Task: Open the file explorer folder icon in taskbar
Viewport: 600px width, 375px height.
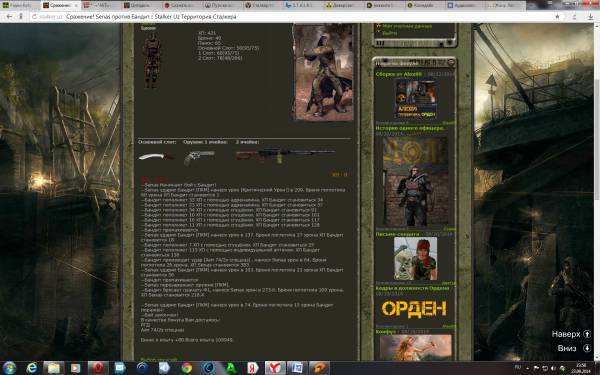Action: 54,368
